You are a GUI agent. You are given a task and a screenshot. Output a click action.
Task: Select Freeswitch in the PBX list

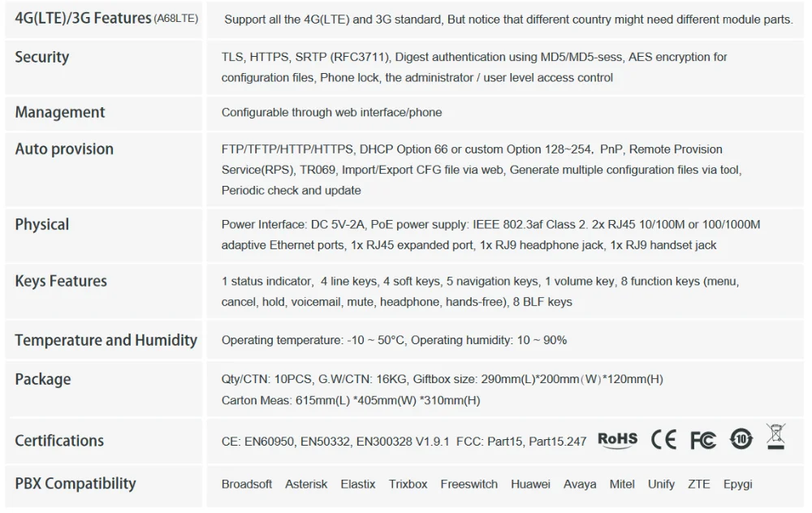(x=469, y=485)
